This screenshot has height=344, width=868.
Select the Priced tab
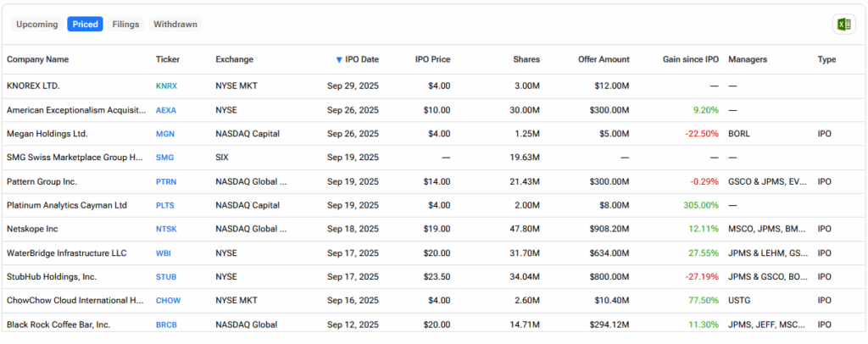(85, 25)
